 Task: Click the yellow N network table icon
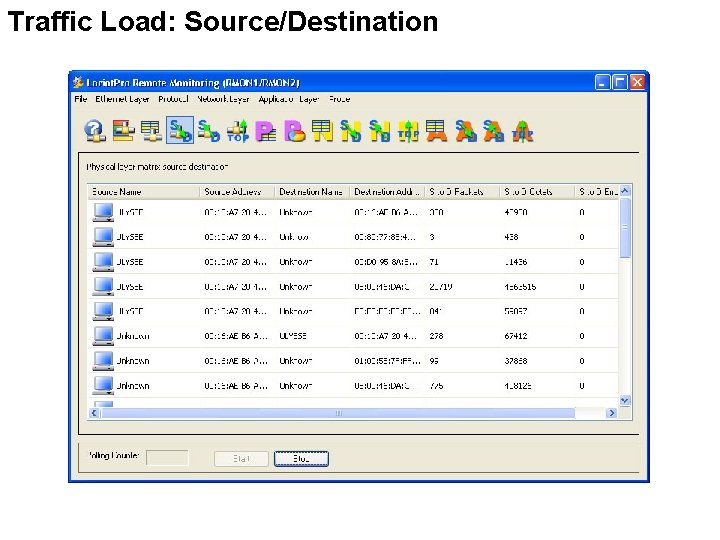[323, 131]
